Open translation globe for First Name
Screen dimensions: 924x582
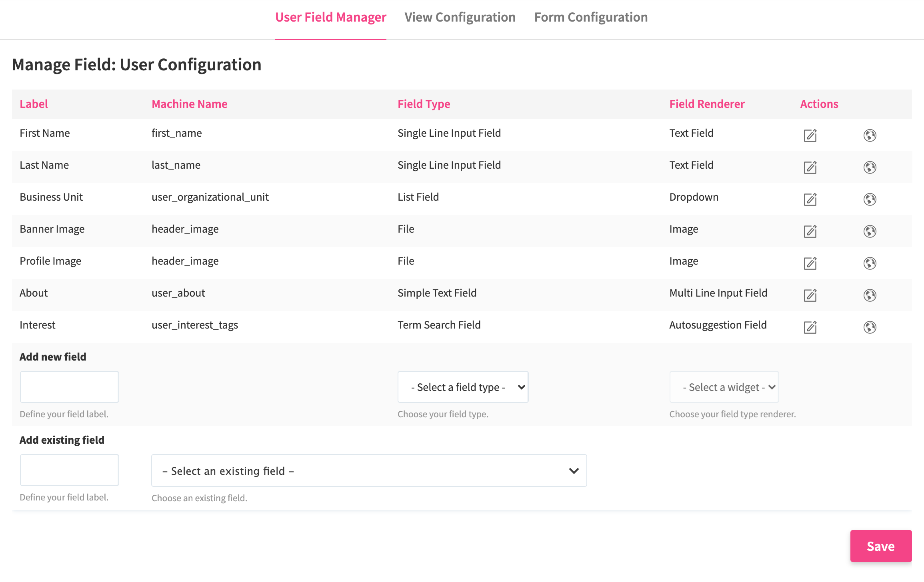(x=870, y=136)
